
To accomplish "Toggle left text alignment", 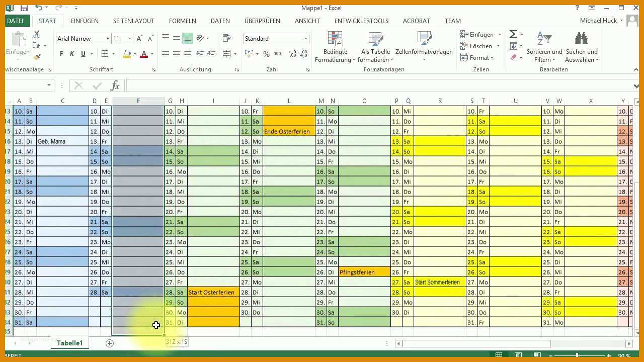I will [166, 54].
